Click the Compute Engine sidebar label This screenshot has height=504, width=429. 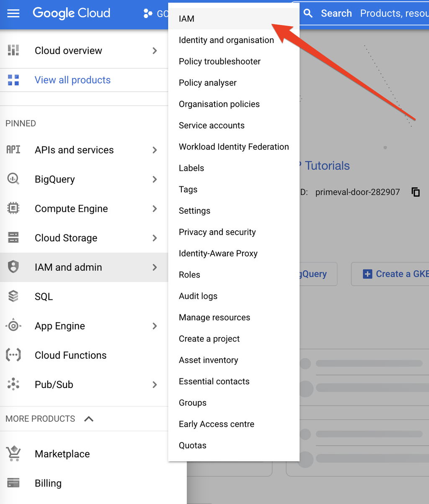click(71, 208)
